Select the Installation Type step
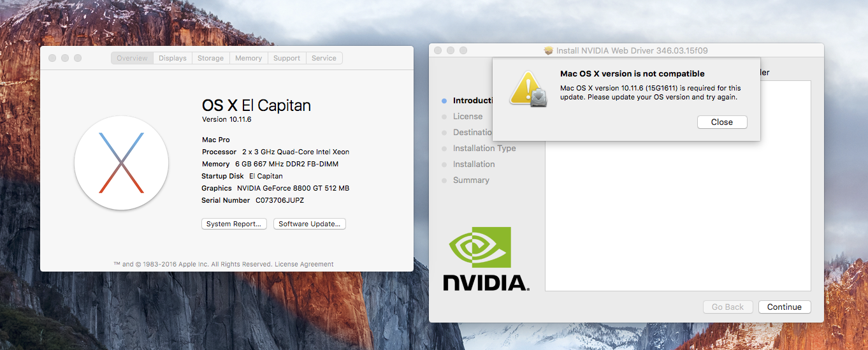This screenshot has width=868, height=350. [484, 149]
